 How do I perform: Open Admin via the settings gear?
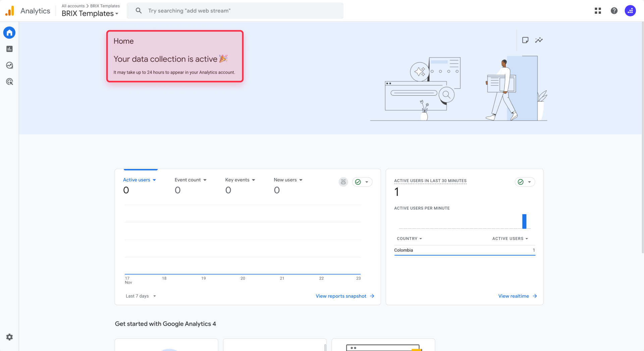[9, 337]
